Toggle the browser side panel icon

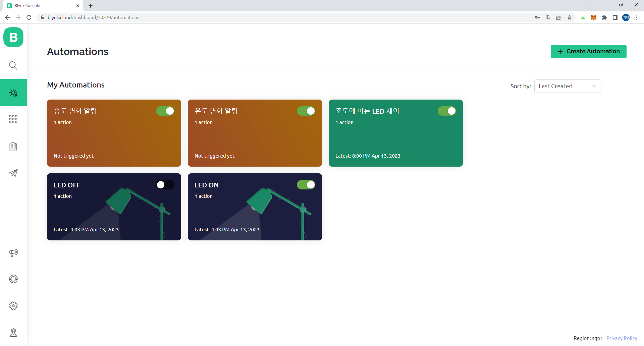615,17
